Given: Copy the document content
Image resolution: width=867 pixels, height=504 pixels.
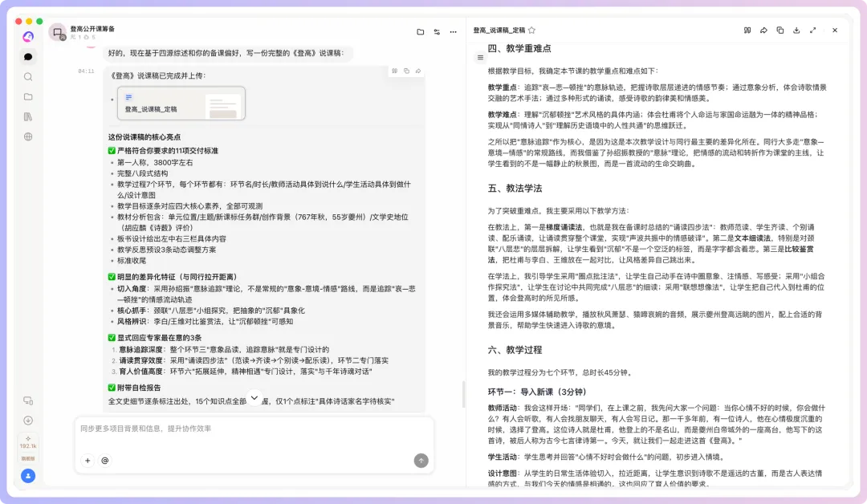Looking at the screenshot, I should pyautogui.click(x=780, y=30).
